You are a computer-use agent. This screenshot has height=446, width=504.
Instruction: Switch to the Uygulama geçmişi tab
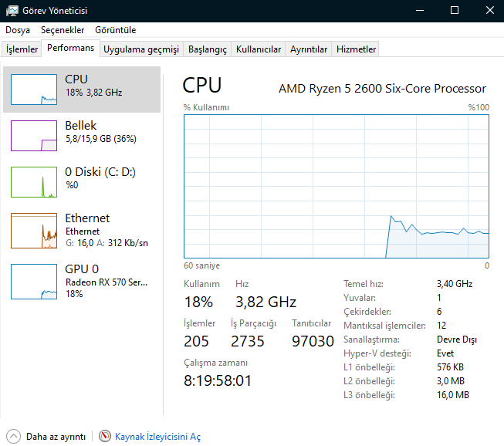point(141,49)
